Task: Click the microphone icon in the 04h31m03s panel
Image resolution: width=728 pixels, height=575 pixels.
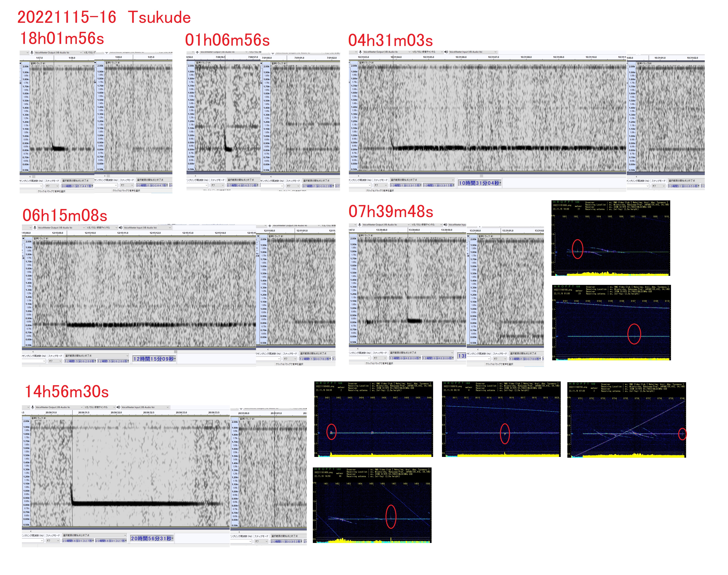Action: pyautogui.click(x=360, y=52)
